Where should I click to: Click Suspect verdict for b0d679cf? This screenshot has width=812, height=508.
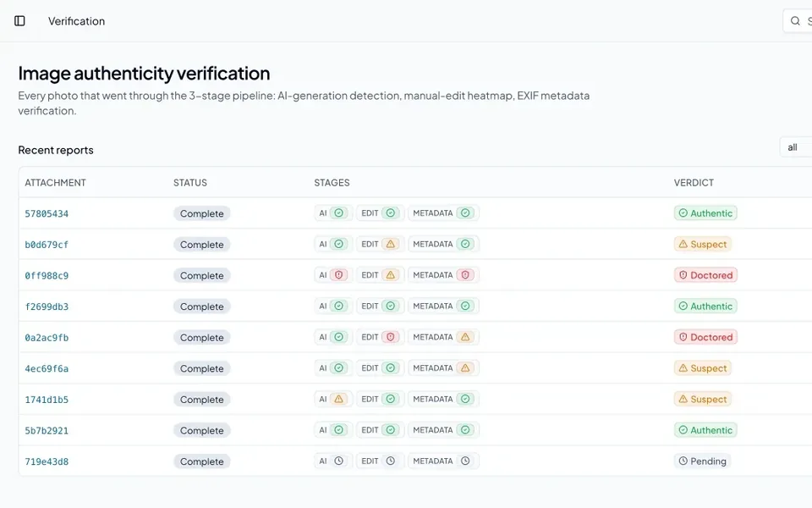coord(703,244)
